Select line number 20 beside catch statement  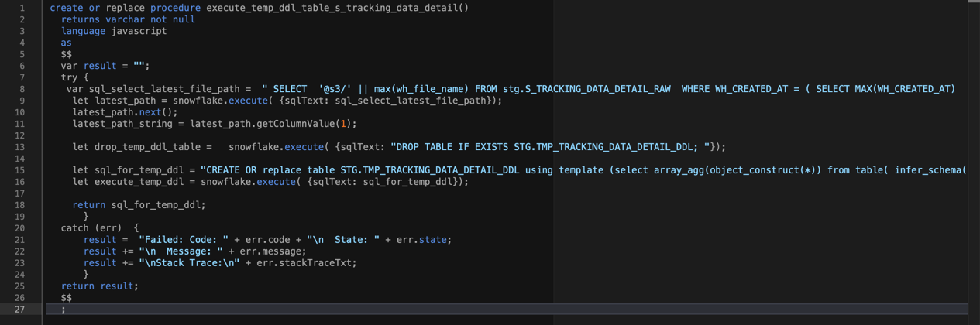point(19,228)
